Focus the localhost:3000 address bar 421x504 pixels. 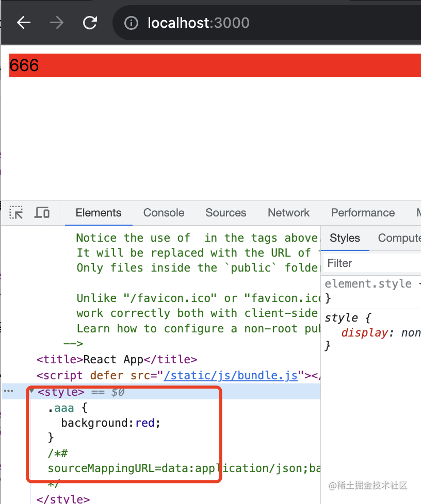point(267,23)
